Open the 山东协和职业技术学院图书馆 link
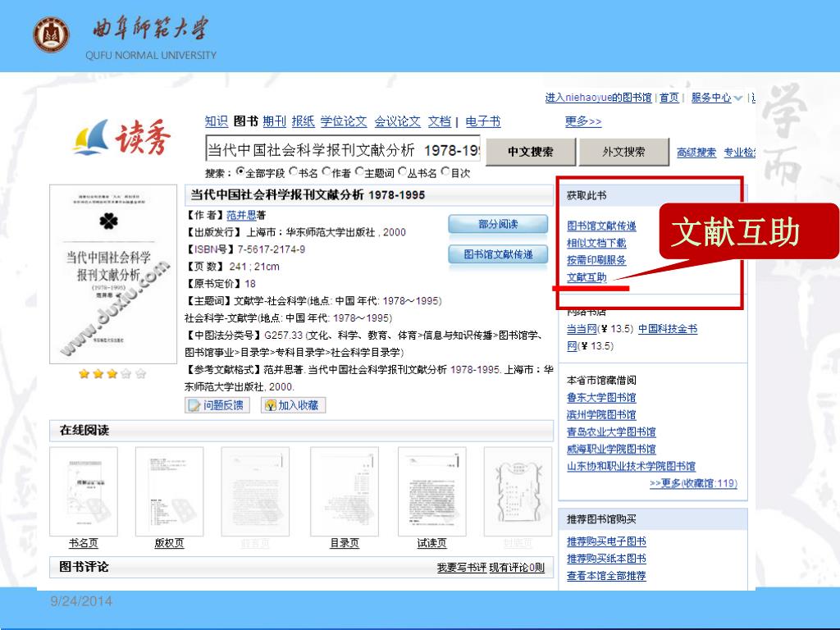Image resolution: width=840 pixels, height=630 pixels. tap(631, 466)
